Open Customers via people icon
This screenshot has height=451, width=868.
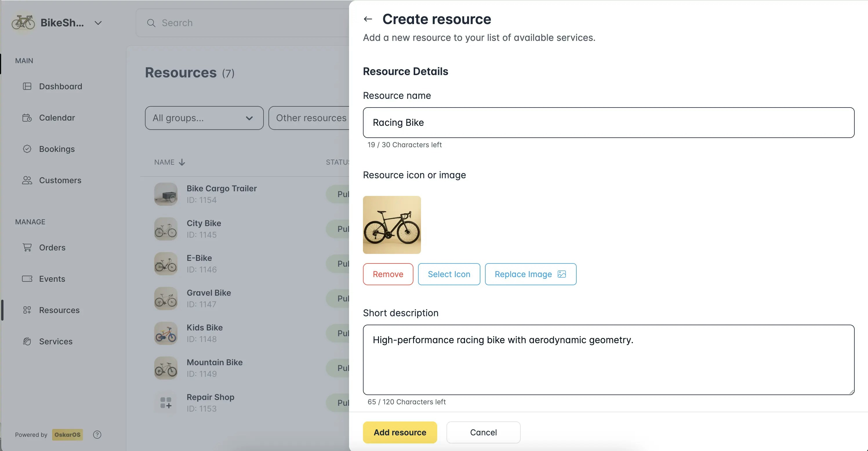tap(27, 180)
